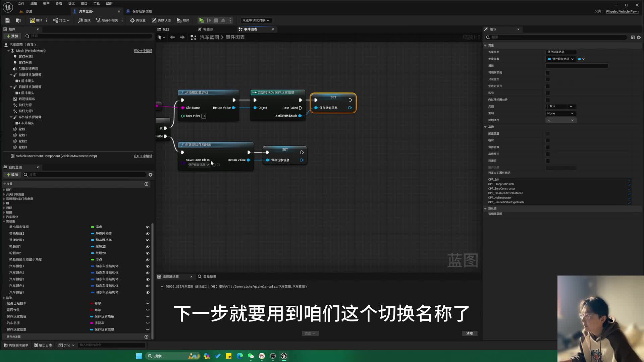
Task: Open 输出日志 (Output Log) in status bar
Action: coord(43,345)
